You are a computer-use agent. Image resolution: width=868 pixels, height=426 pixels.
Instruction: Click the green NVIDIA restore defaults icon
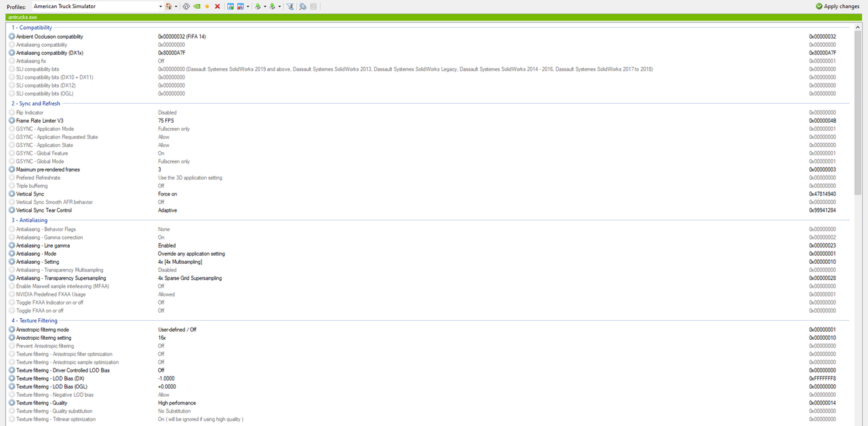pyautogui.click(x=197, y=6)
